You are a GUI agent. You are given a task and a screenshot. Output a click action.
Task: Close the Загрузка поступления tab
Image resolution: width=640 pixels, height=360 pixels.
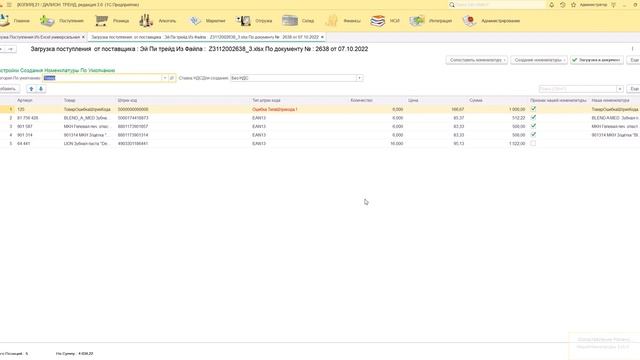pyautogui.click(x=322, y=37)
